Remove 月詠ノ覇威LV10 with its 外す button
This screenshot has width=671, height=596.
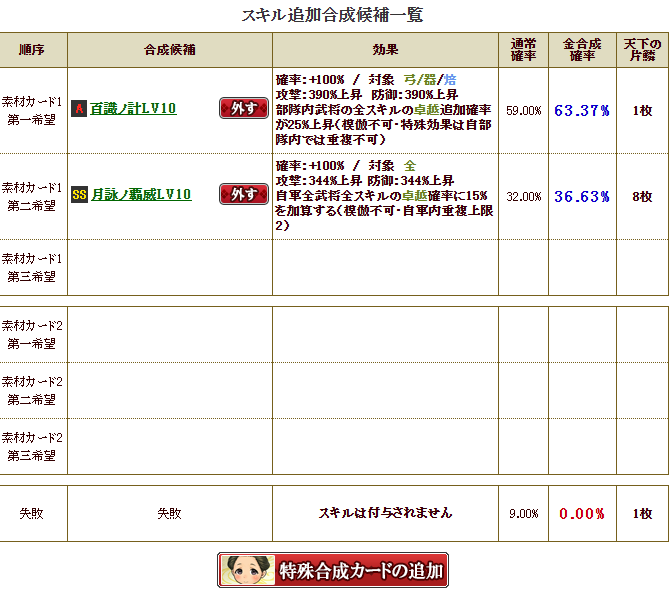[244, 194]
